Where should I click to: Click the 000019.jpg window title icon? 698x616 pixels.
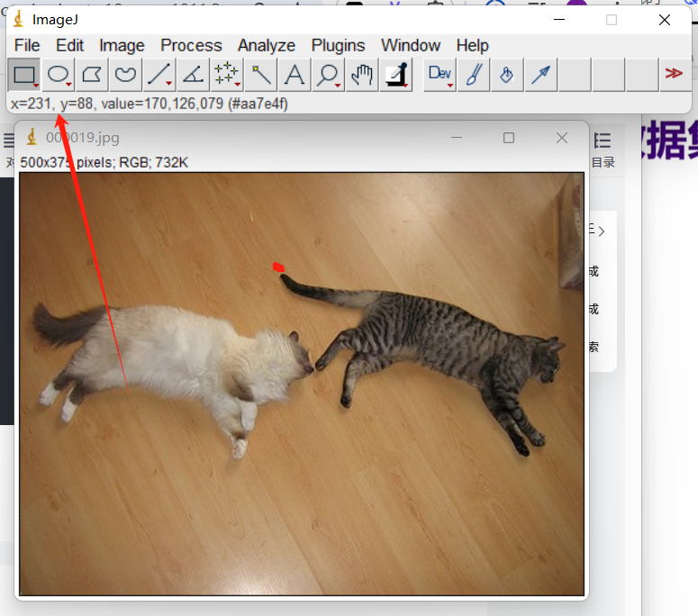(x=32, y=137)
